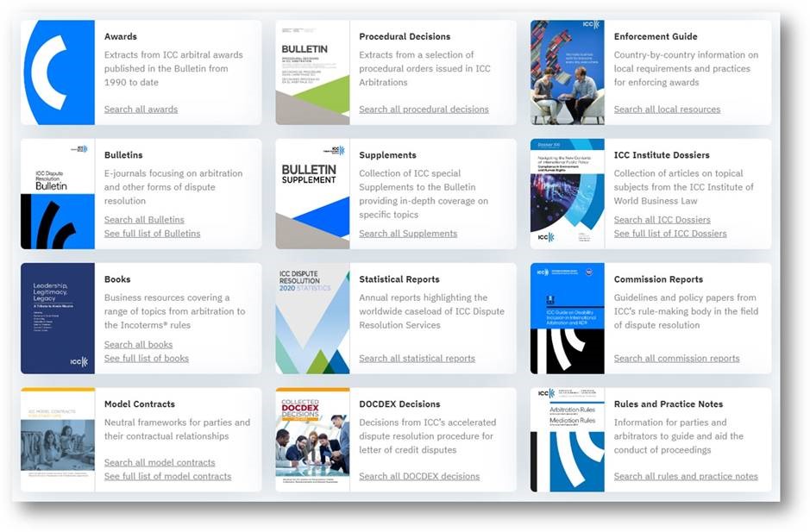Select the Enforcement Guide heading
810x532 pixels.
(x=656, y=37)
